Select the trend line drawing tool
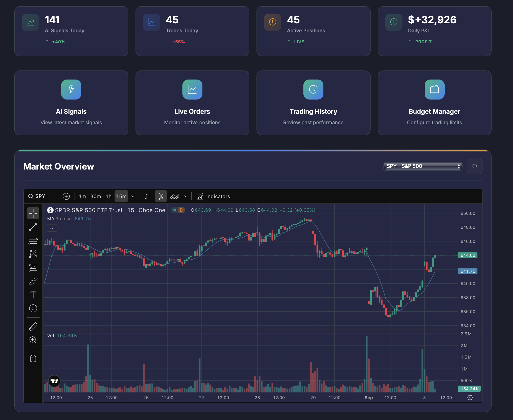 pos(33,227)
